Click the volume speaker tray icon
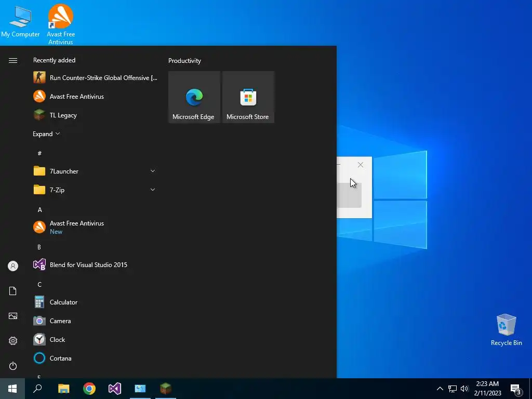Screen dimensions: 532x399 point(464,389)
